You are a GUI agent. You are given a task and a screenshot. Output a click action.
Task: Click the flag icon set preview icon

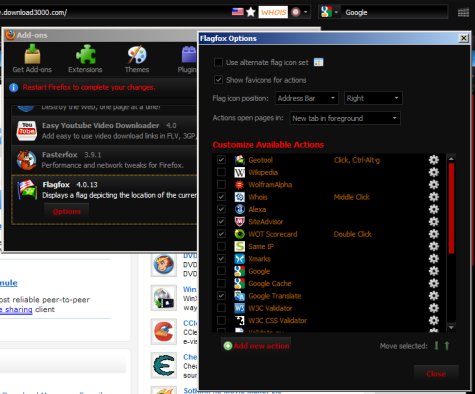pyautogui.click(x=318, y=62)
